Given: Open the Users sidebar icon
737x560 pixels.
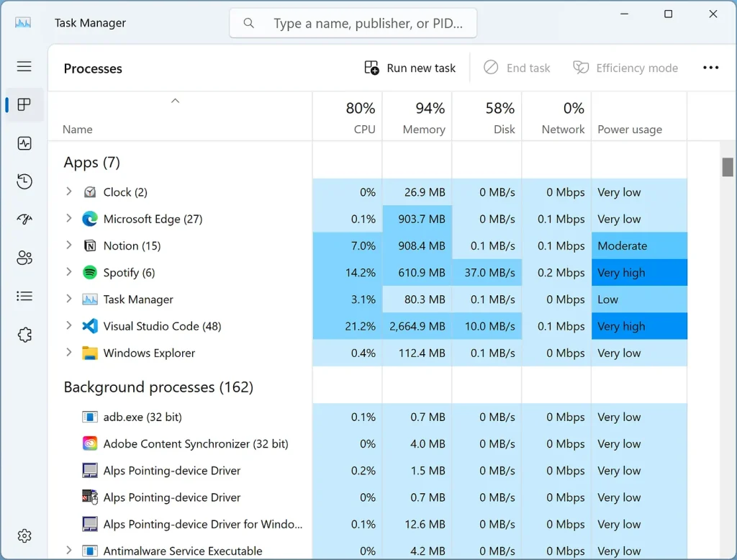Looking at the screenshot, I should coord(24,258).
